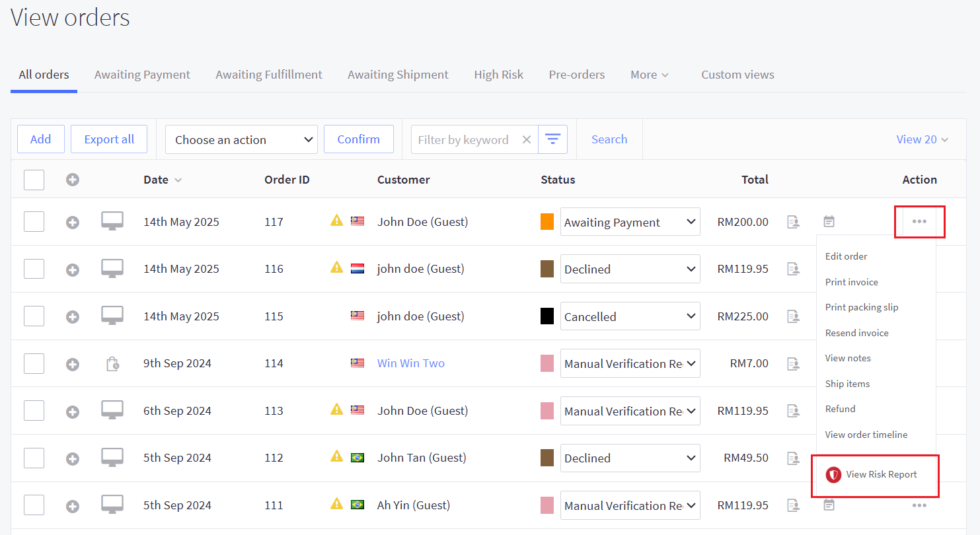
Task: Select checkbox for order 112
Action: pos(34,458)
